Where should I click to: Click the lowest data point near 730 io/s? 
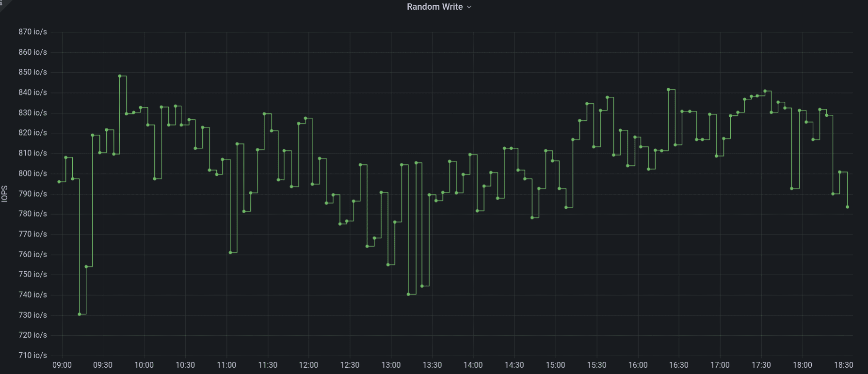point(80,314)
